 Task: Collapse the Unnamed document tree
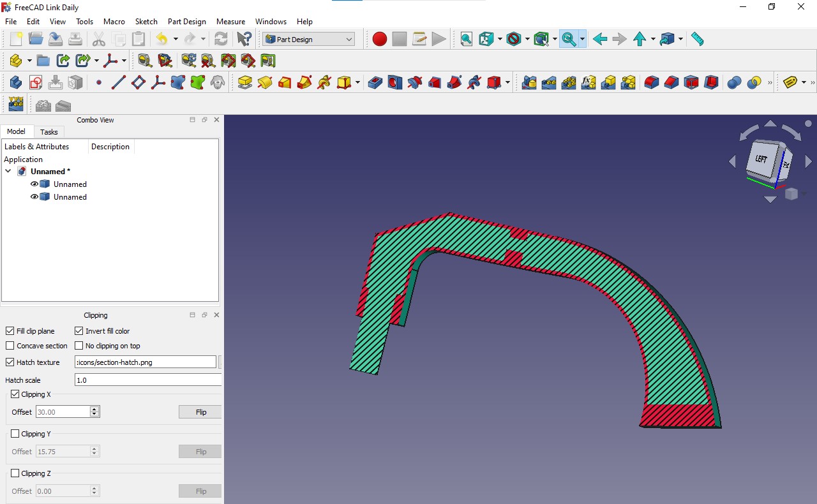click(8, 171)
